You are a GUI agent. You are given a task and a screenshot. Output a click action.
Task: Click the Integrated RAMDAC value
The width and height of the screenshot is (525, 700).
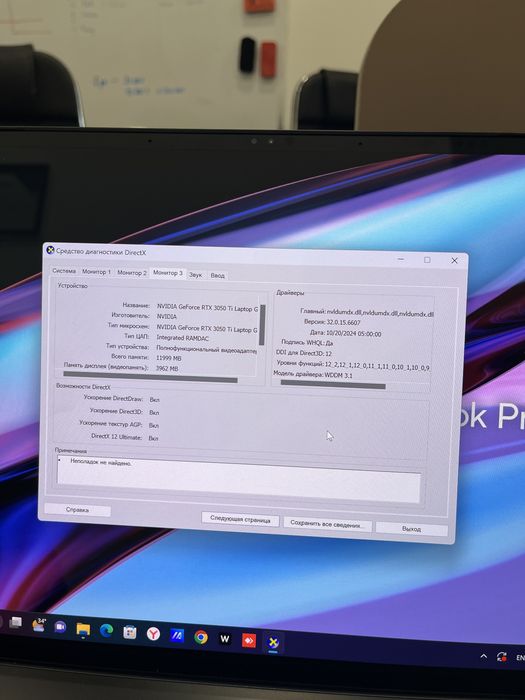182,338
